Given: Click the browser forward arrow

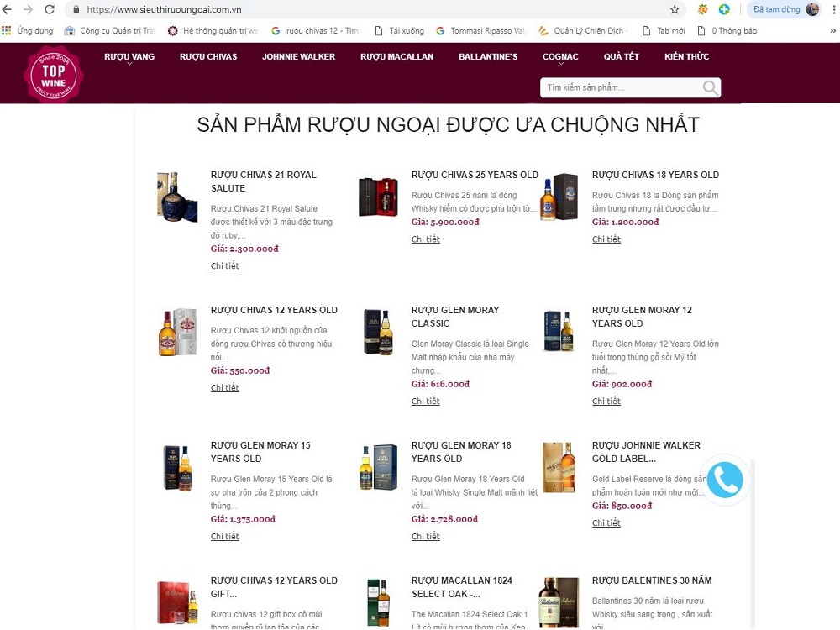Looking at the screenshot, I should click(28, 9).
